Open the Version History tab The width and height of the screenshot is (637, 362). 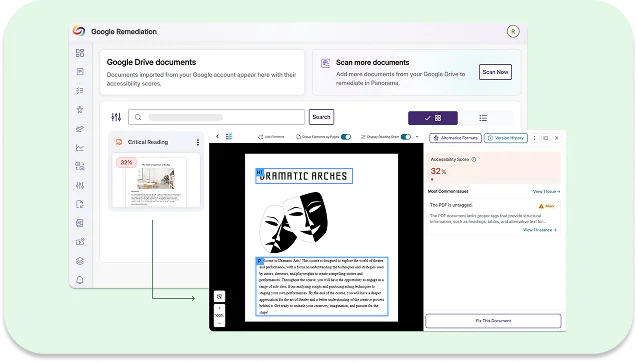pyautogui.click(x=506, y=138)
